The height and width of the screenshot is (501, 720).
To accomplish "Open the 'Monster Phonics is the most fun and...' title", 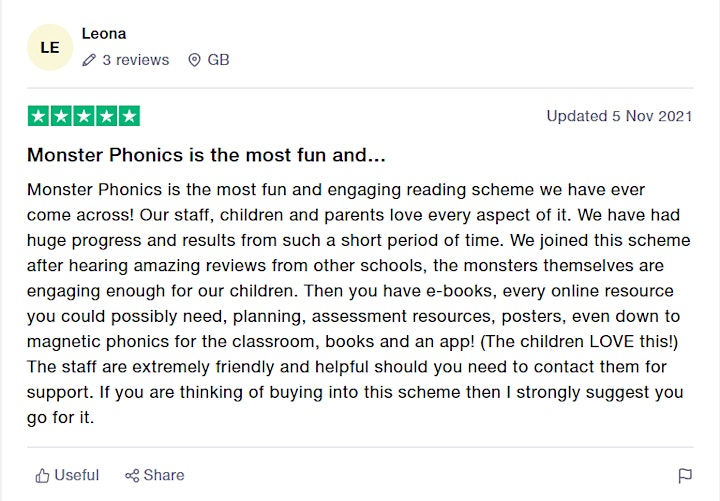I will pyautogui.click(x=206, y=155).
